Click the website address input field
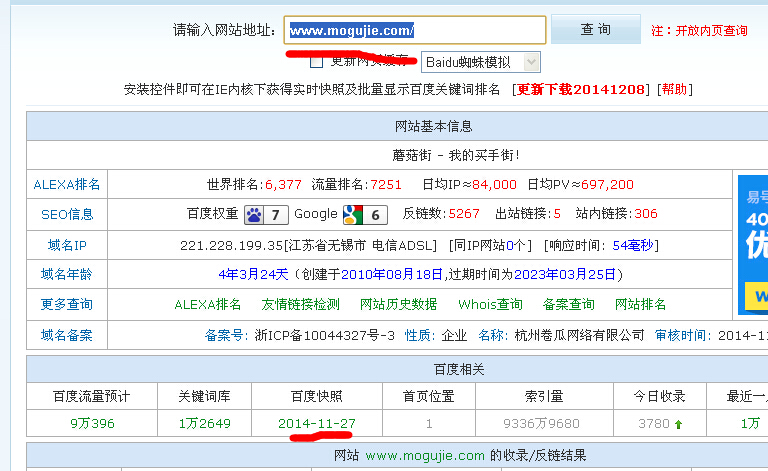The width and height of the screenshot is (768, 471). click(415, 30)
